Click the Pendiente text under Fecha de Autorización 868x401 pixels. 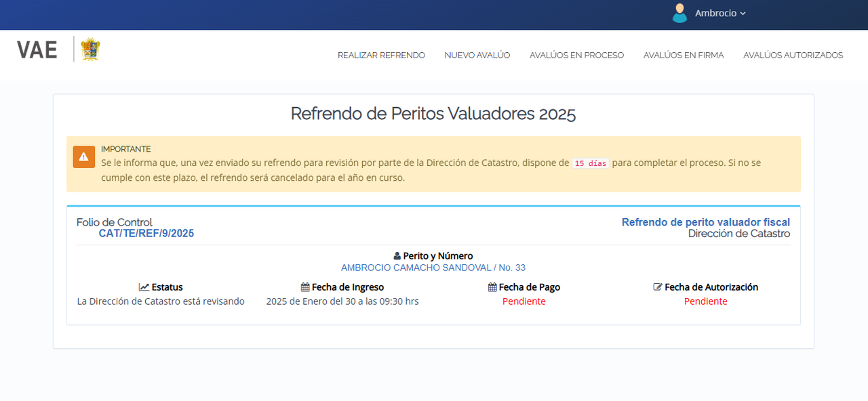(x=706, y=301)
